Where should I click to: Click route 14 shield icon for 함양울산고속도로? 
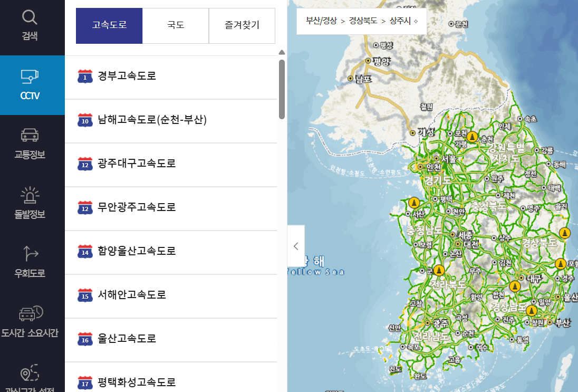85,252
